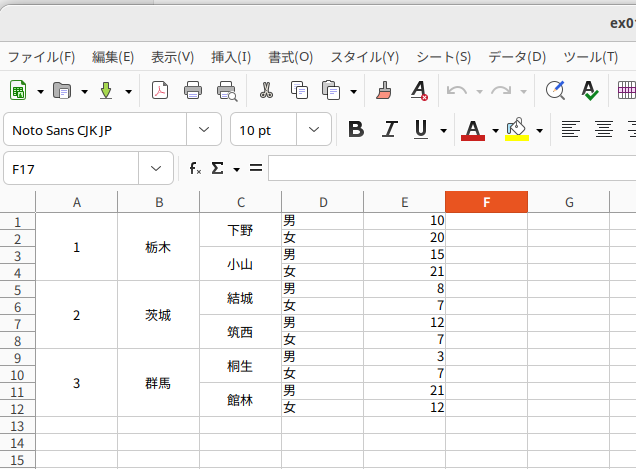636x469 pixels.
Task: Open the スタイル(Y) menu
Action: [x=365, y=57]
